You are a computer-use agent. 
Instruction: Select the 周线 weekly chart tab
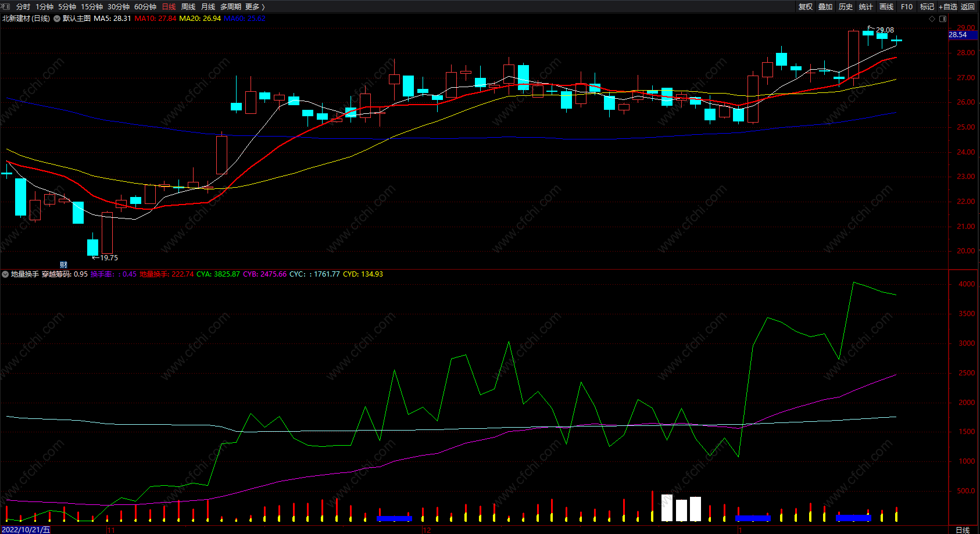188,7
